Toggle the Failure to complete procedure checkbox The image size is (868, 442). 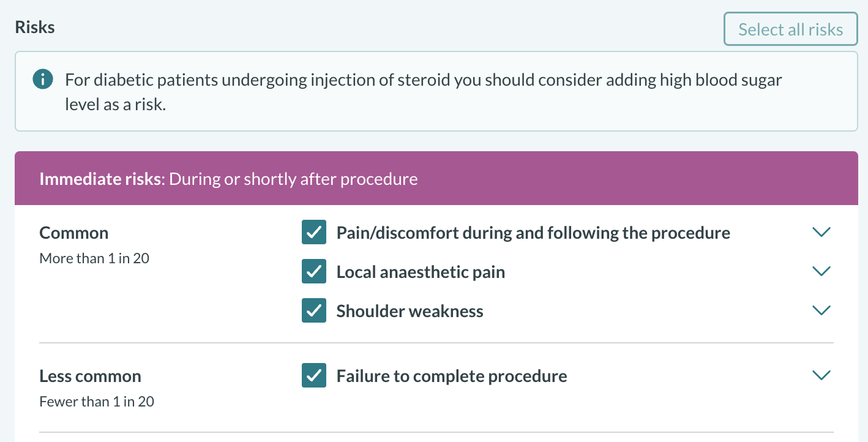point(314,376)
